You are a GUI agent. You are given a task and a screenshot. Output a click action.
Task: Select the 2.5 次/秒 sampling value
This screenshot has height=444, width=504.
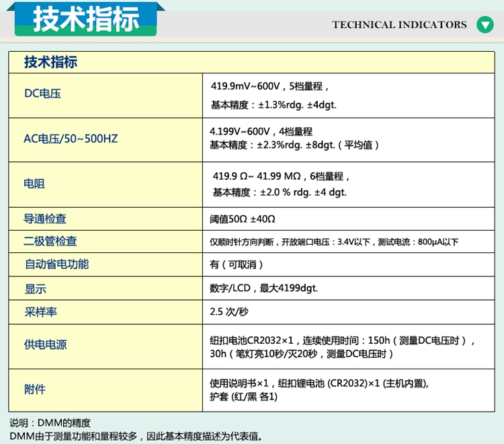pyautogui.click(x=229, y=312)
